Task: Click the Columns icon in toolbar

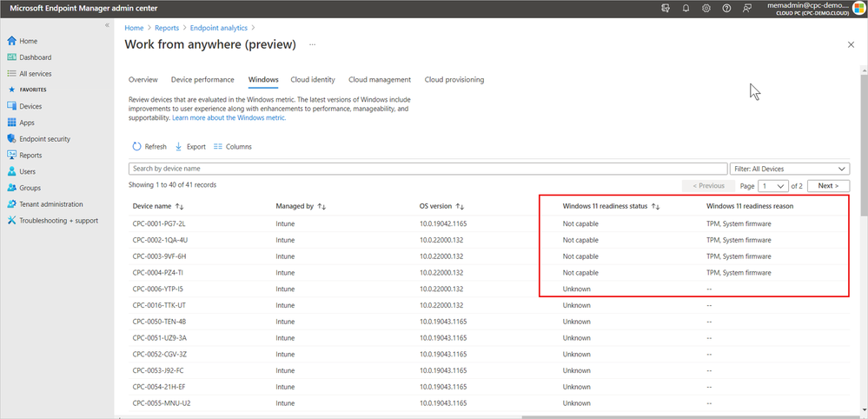Action: [217, 147]
